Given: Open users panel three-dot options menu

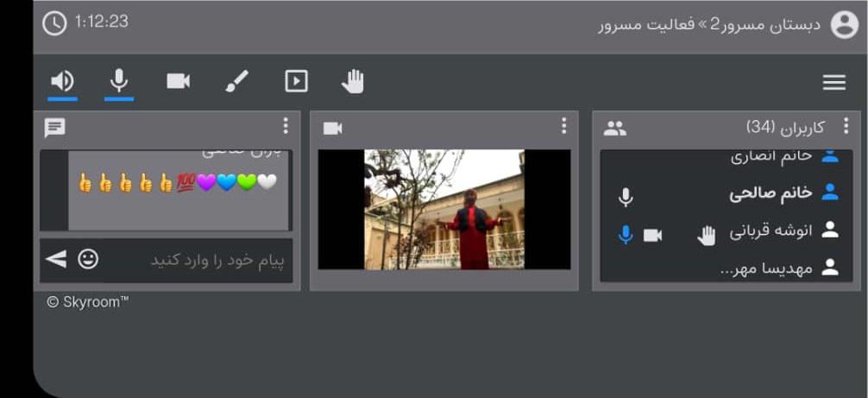Looking at the screenshot, I should coord(846,126).
